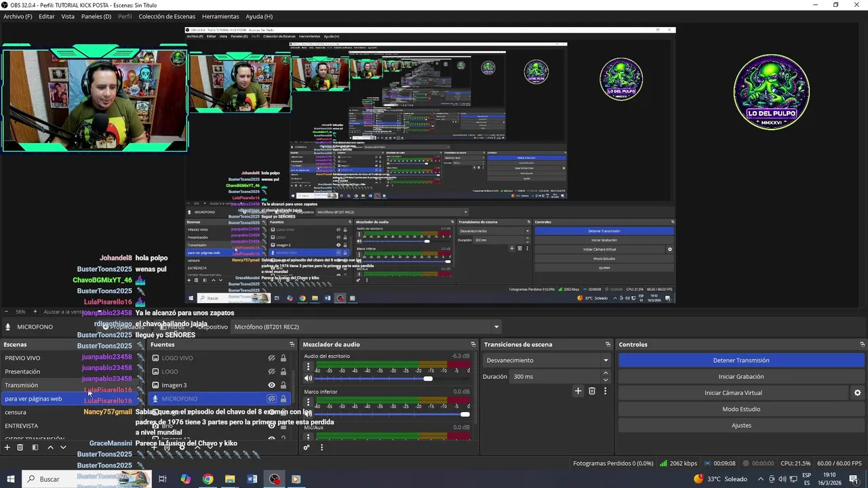
Task: Open the Herramientas menu
Action: (220, 16)
